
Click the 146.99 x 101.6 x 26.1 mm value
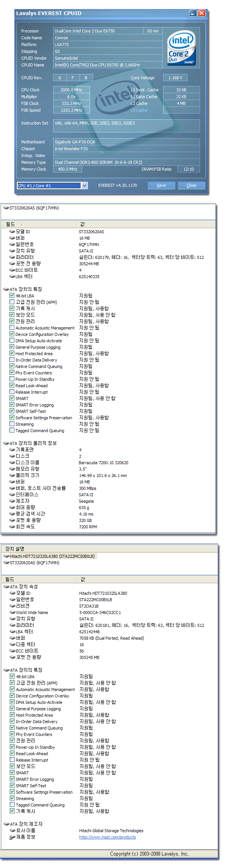click(103, 476)
